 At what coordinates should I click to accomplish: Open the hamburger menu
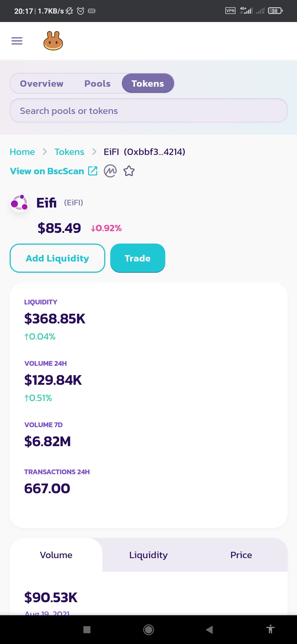tap(17, 41)
